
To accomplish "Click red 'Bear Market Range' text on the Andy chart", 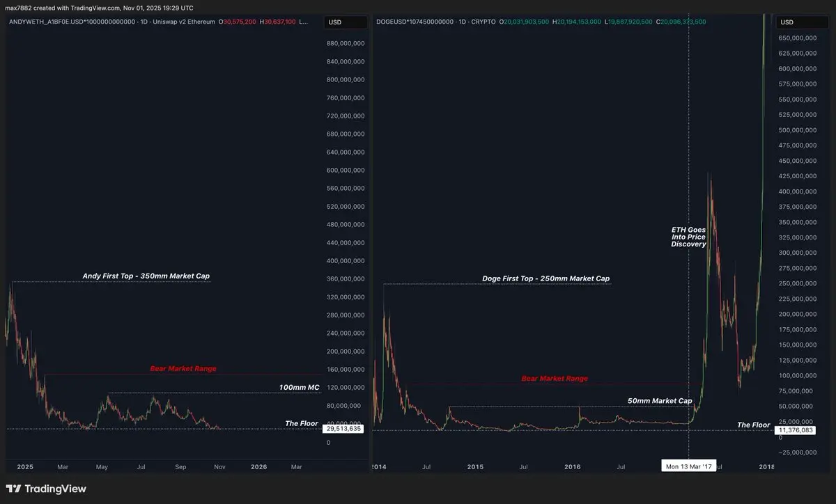I will point(183,368).
